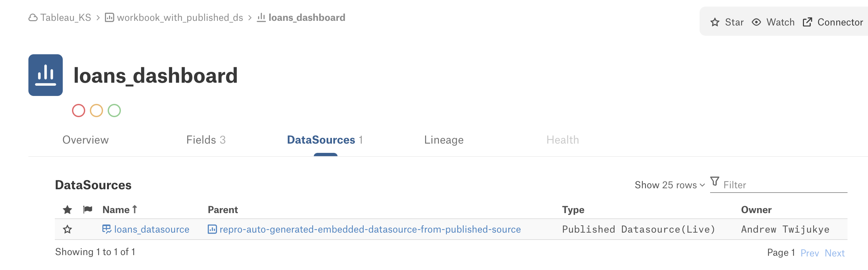Select the red status circle
The height and width of the screenshot is (270, 868).
[79, 111]
